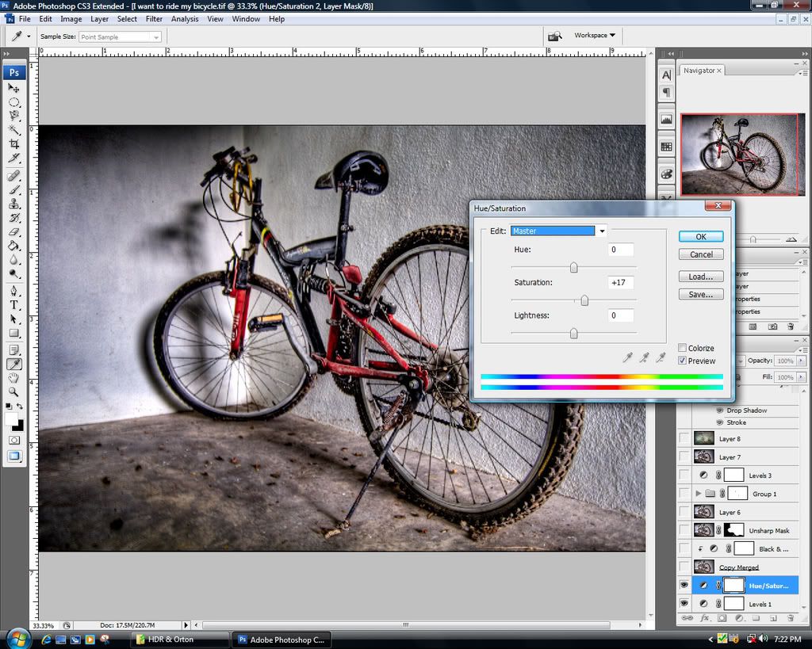The width and height of the screenshot is (812, 649).
Task: Select the Paint Bucket tool
Action: [x=14, y=246]
